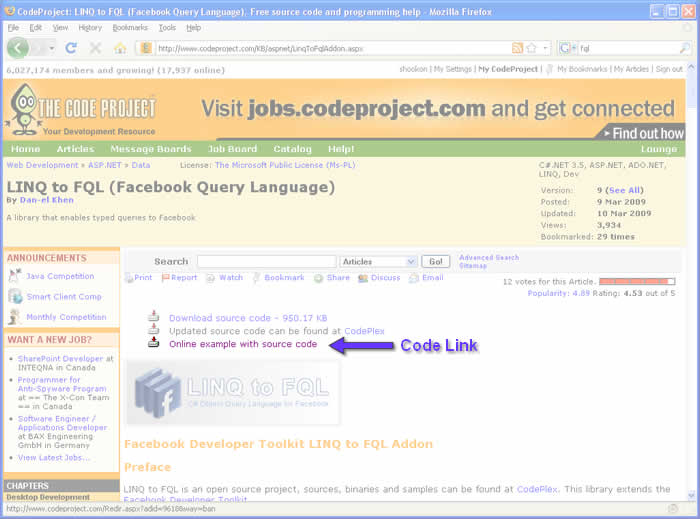
Task: Click the Discuss icon
Action: 363,278
